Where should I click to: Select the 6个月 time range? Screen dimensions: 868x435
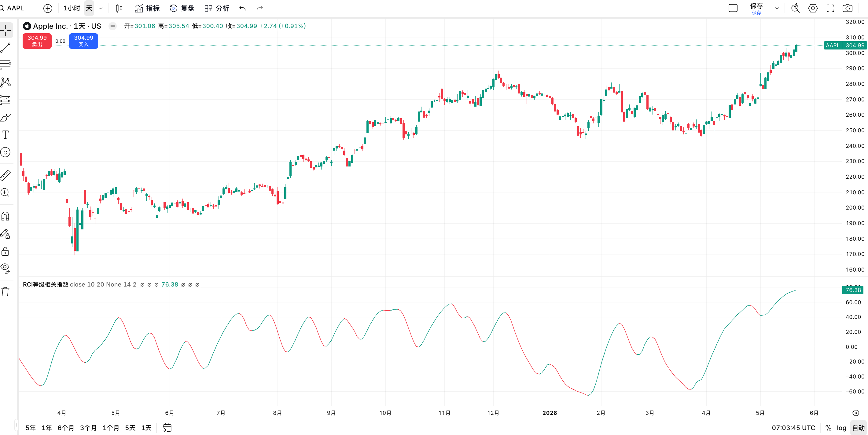coord(66,428)
